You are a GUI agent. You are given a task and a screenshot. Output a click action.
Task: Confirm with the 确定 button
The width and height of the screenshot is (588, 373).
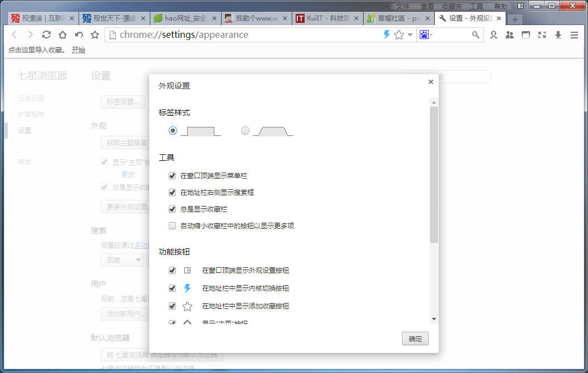click(x=415, y=339)
